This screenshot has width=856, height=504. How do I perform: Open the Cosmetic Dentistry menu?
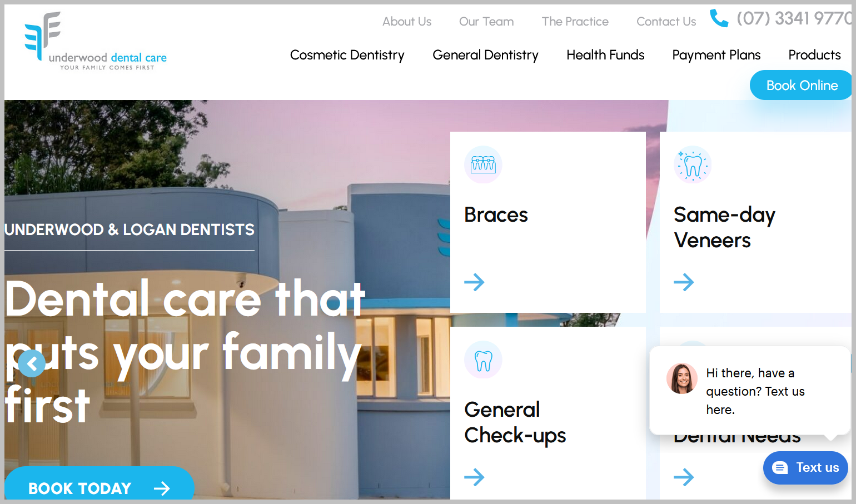coord(347,55)
